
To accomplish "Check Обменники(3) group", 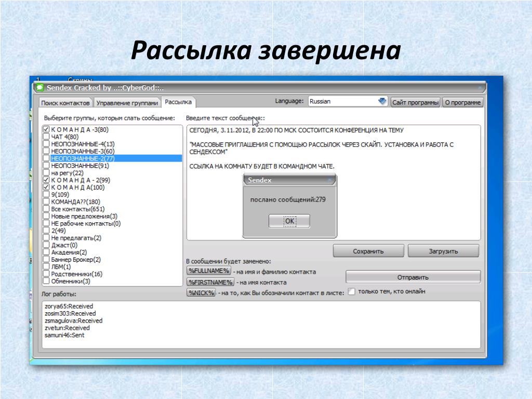I will (x=46, y=281).
